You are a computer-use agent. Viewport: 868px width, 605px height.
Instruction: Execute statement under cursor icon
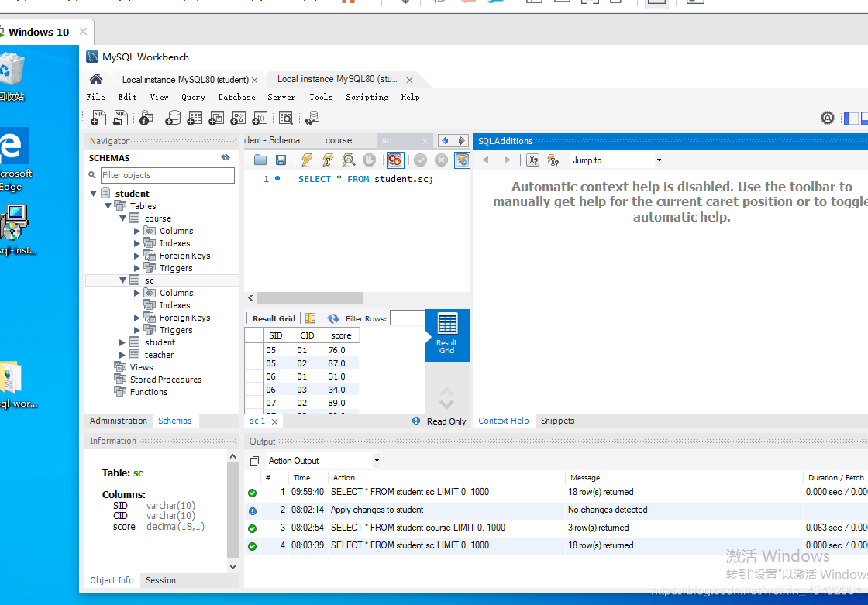(x=328, y=160)
